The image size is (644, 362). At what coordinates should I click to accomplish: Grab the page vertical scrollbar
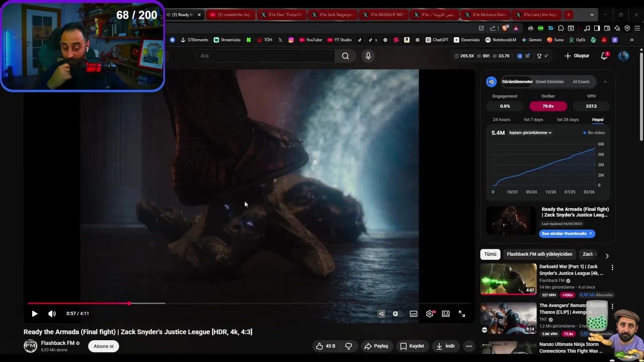641,96
